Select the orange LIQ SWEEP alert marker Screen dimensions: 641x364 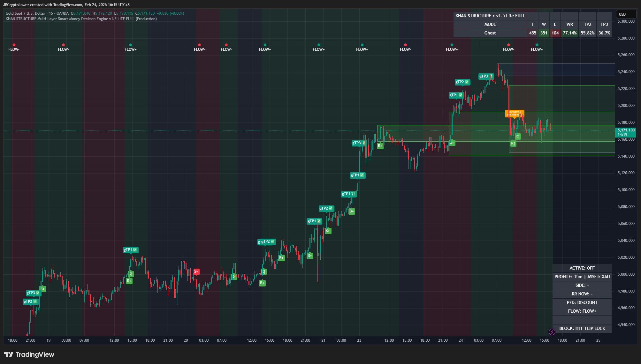515,113
